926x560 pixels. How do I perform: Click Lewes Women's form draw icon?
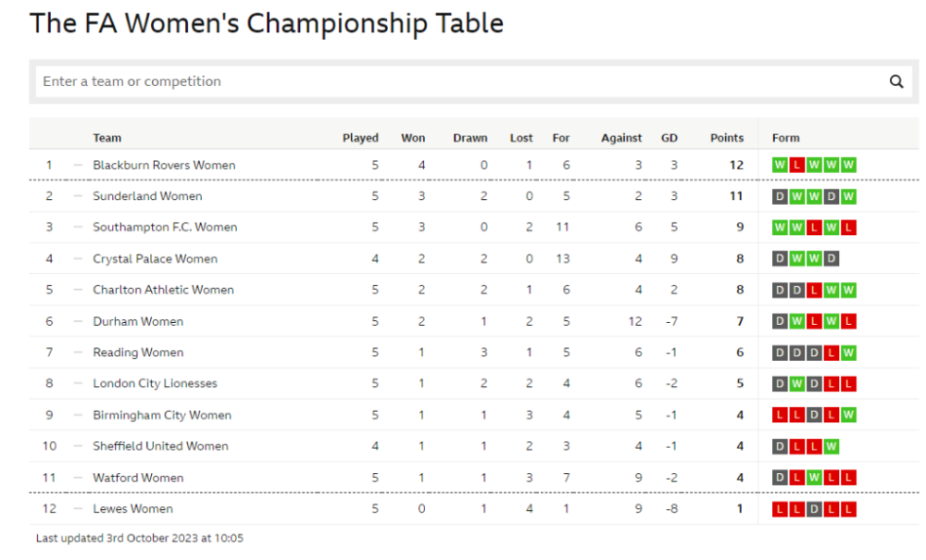[x=814, y=509]
